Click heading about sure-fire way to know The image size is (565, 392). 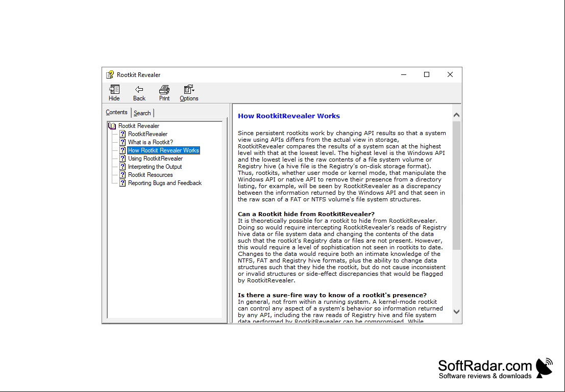pos(332,295)
